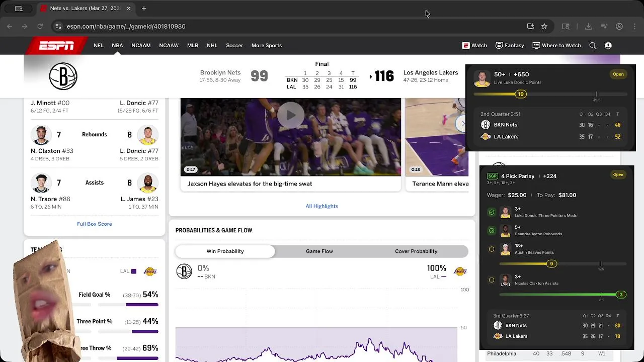The image size is (644, 362).
Task: Switch to the Game Flow tab
Action: click(x=319, y=251)
